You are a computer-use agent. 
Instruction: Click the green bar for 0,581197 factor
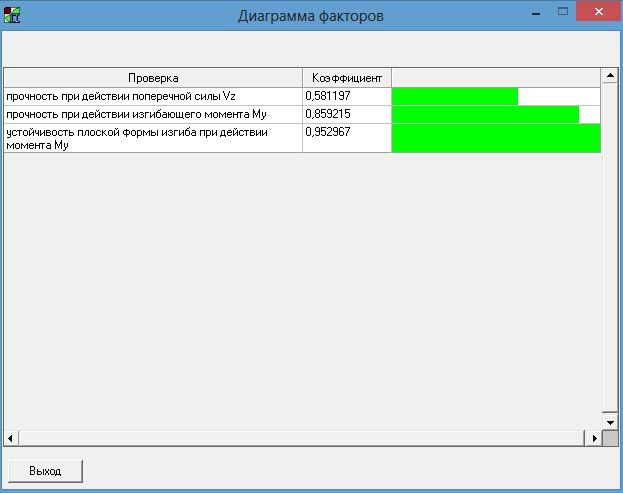click(x=454, y=96)
